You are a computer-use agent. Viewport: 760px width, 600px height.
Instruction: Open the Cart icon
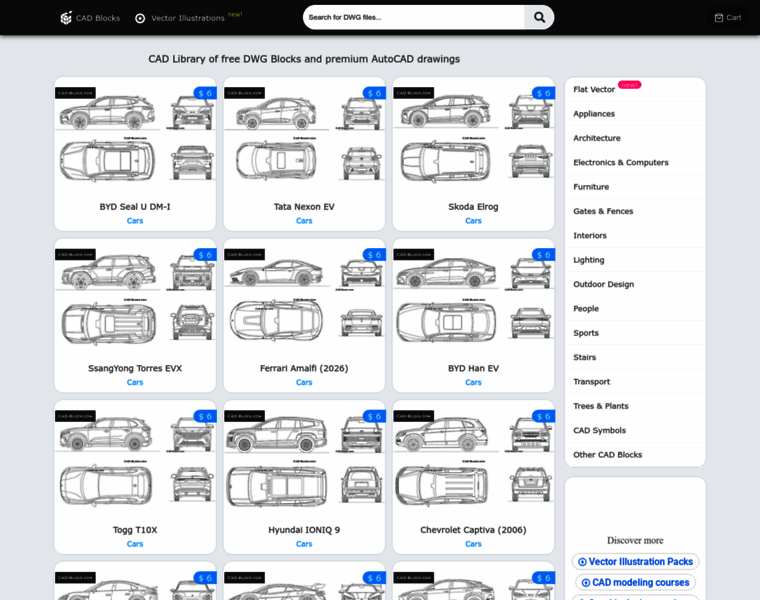point(719,18)
